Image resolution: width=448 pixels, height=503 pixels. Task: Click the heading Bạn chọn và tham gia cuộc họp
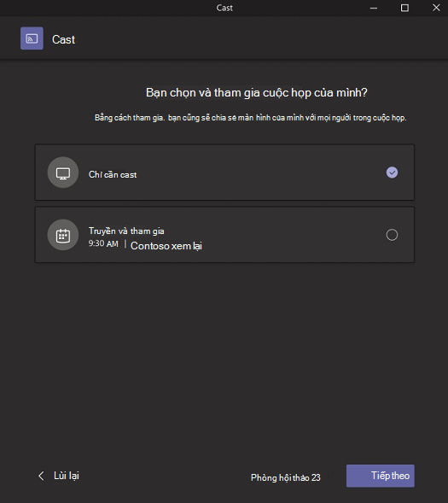tap(256, 93)
